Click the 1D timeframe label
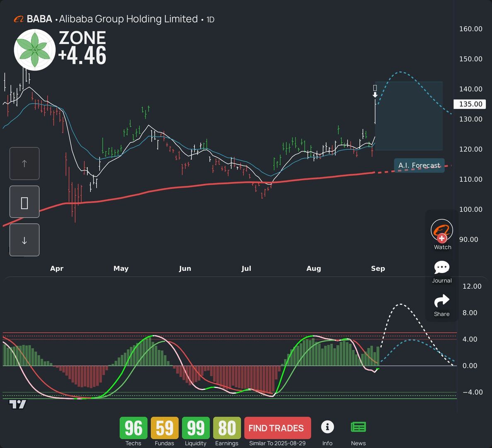Image resolution: width=492 pixels, height=448 pixels. [x=210, y=20]
